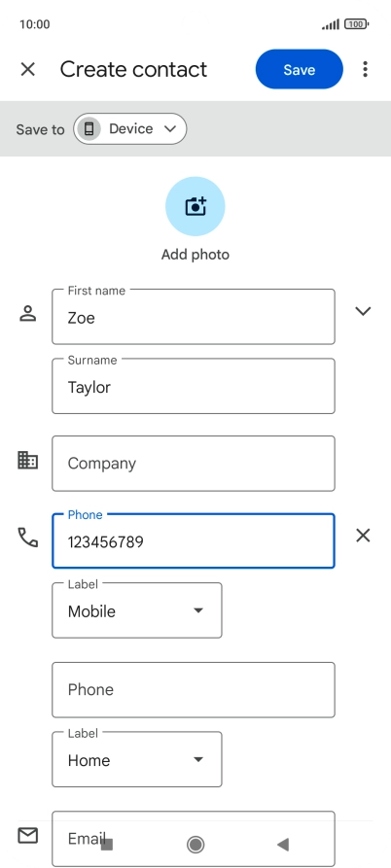
Task: Expand more name fields chevron
Action: point(363,311)
